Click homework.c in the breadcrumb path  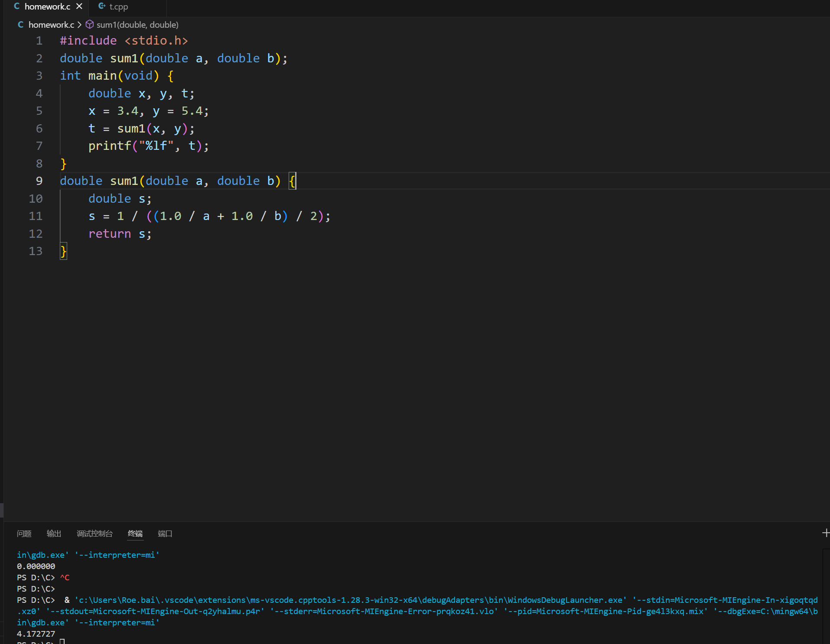tap(51, 25)
